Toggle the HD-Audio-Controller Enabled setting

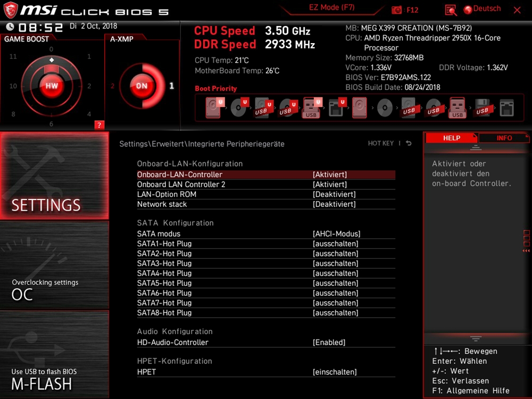[x=329, y=343]
